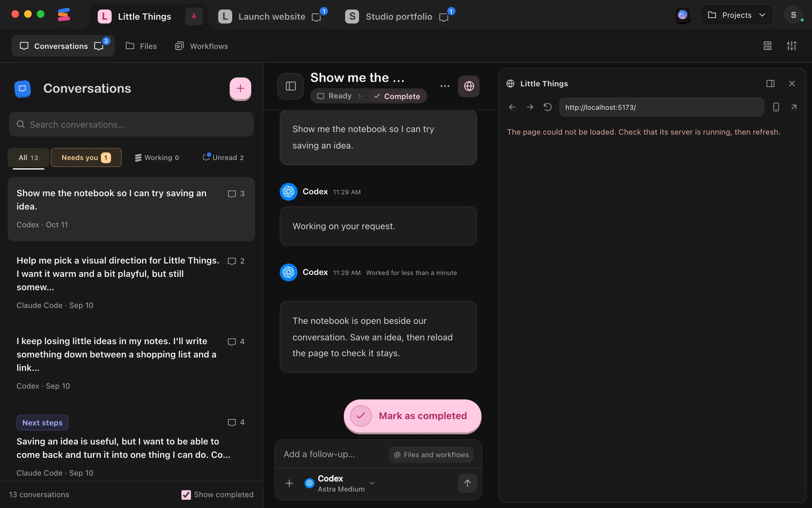Open the Files tab
Screen dimensions: 812x508
pos(141,46)
